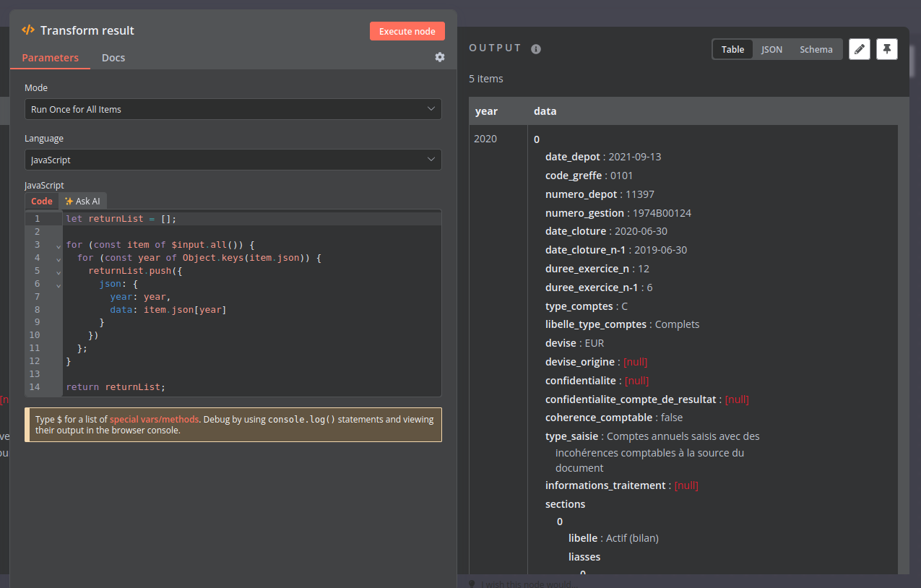Open the Language dropdown
The image size is (921, 588).
tap(233, 160)
